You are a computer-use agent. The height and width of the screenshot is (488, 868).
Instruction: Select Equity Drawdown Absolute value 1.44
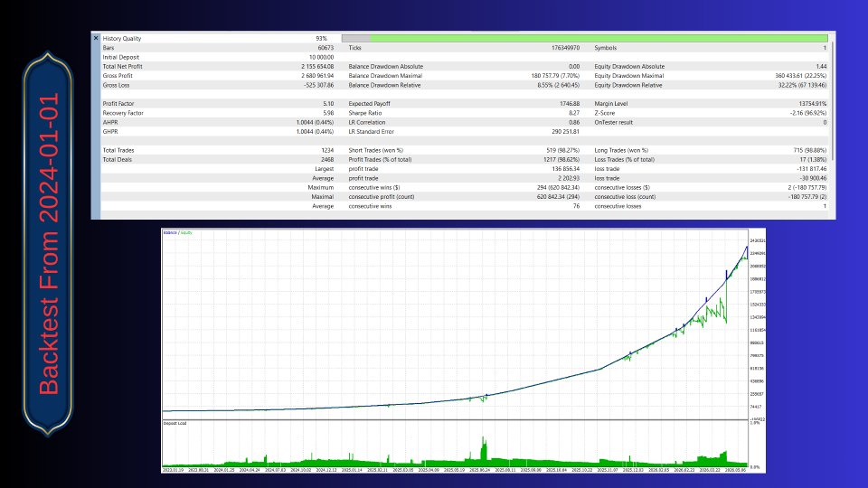point(821,66)
